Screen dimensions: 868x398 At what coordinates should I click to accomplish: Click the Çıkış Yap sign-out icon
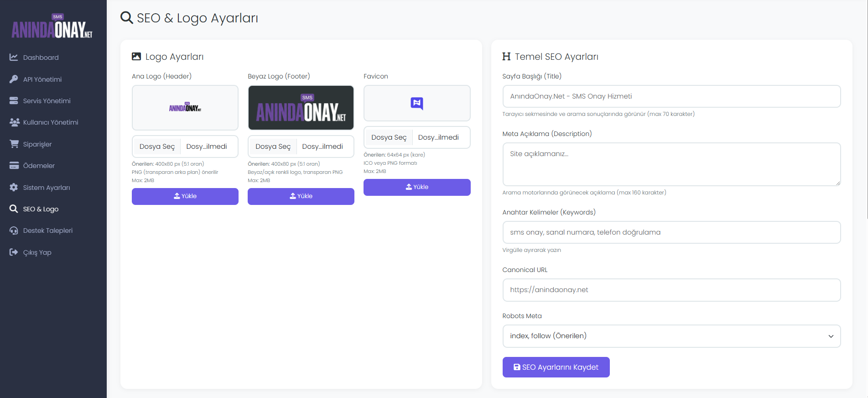coord(14,252)
